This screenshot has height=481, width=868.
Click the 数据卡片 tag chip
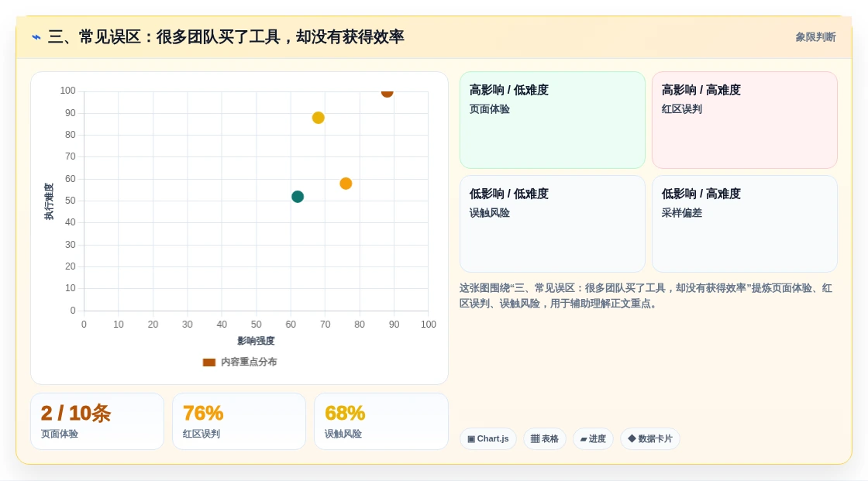650,439
